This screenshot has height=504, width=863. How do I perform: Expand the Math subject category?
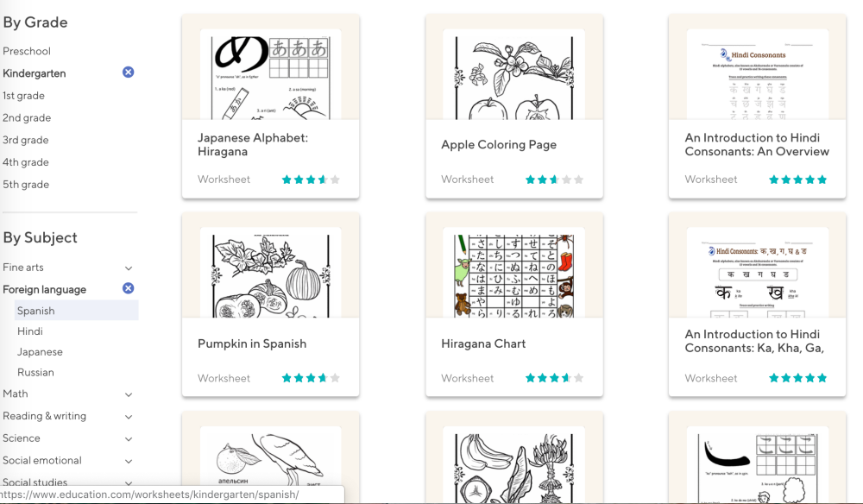(129, 394)
